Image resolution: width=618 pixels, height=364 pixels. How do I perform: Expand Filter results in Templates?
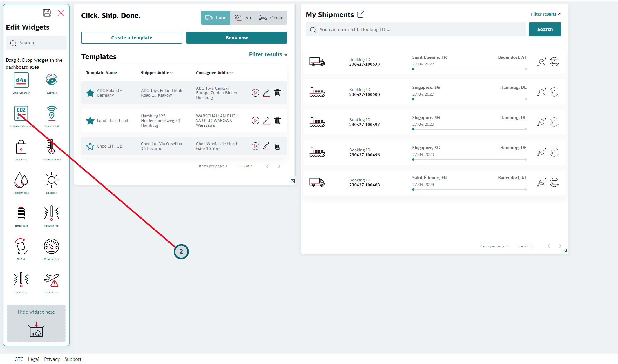[x=268, y=54]
